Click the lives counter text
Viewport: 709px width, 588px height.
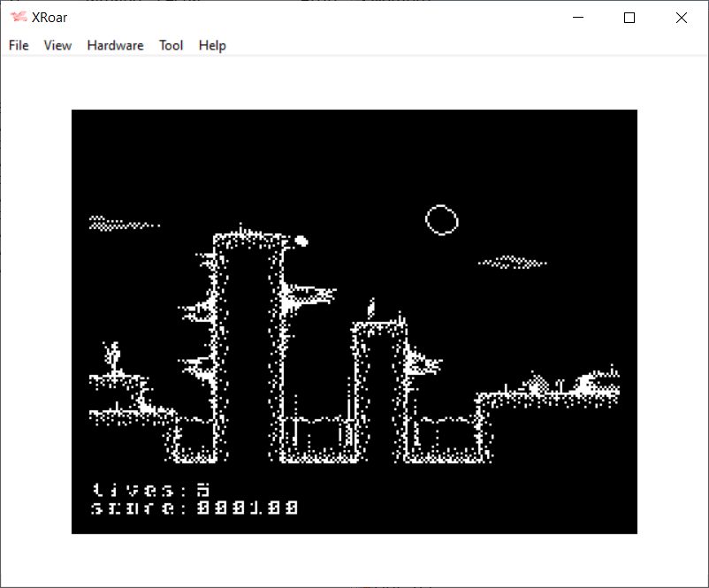pyautogui.click(x=150, y=489)
